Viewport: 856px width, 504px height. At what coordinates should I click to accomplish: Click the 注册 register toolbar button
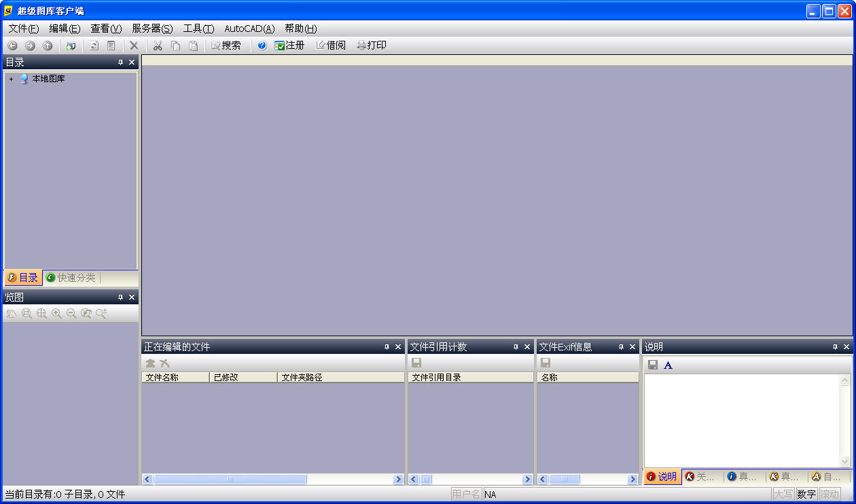289,46
